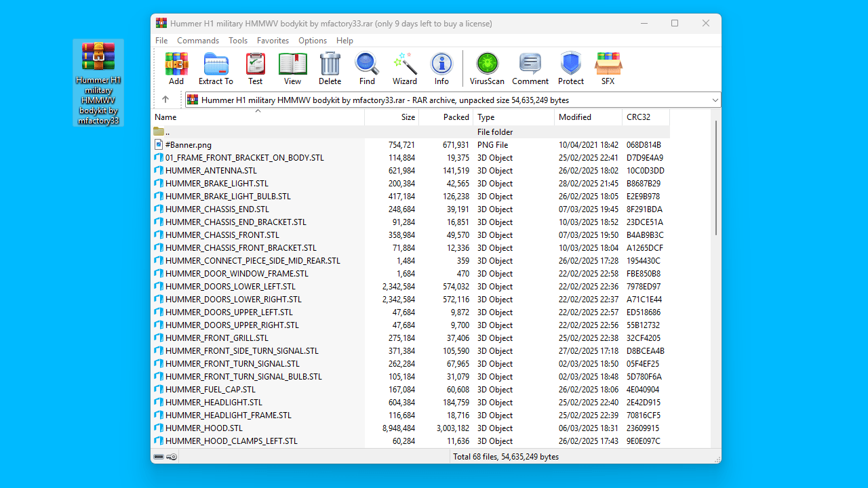The image size is (868, 488).
Task: Click the 8,948,484 size value
Action: click(x=399, y=428)
